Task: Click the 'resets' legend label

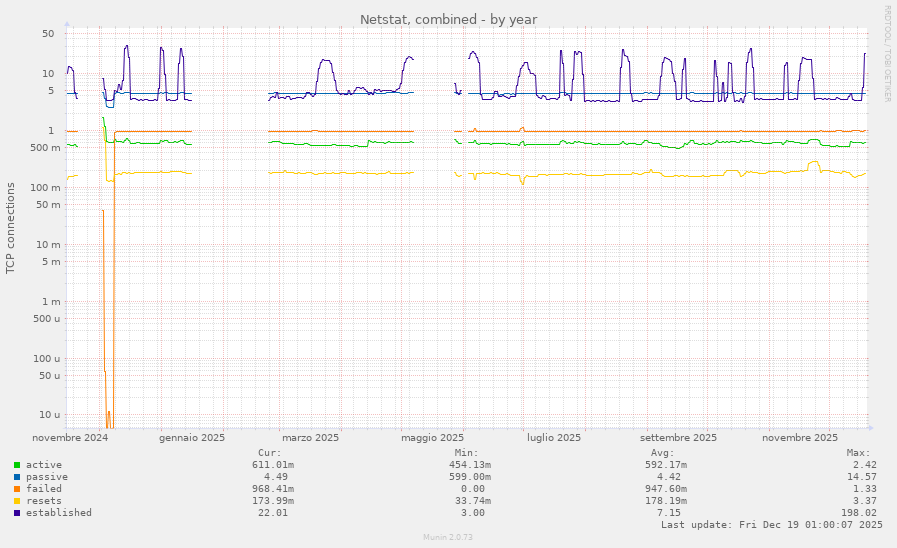Action: click(x=43, y=501)
